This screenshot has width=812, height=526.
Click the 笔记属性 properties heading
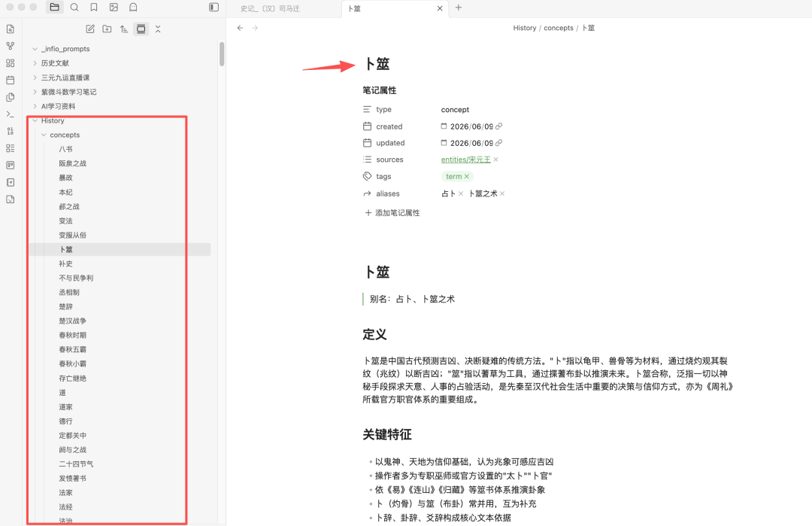coord(379,90)
